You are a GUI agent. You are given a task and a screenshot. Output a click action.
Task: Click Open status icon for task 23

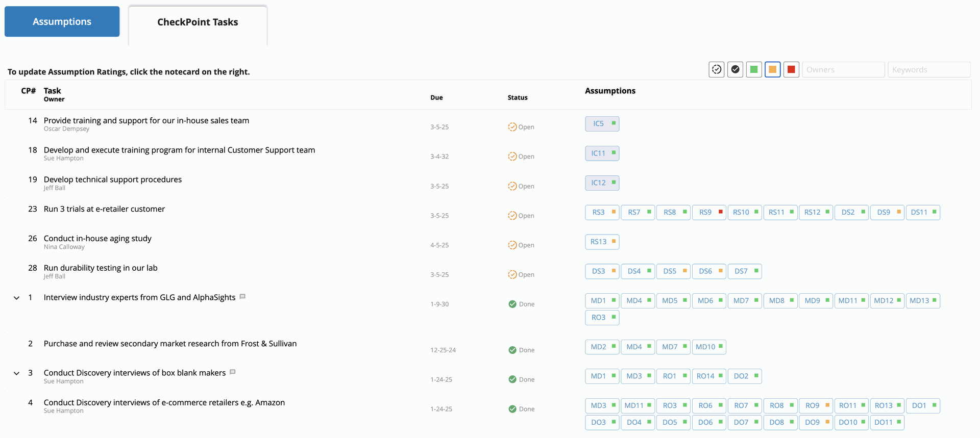coord(512,216)
